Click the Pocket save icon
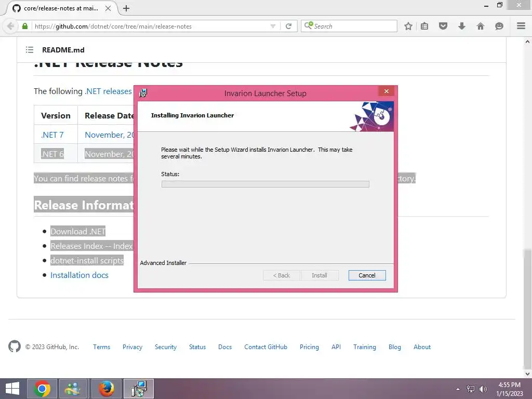532x399 pixels. 443,26
